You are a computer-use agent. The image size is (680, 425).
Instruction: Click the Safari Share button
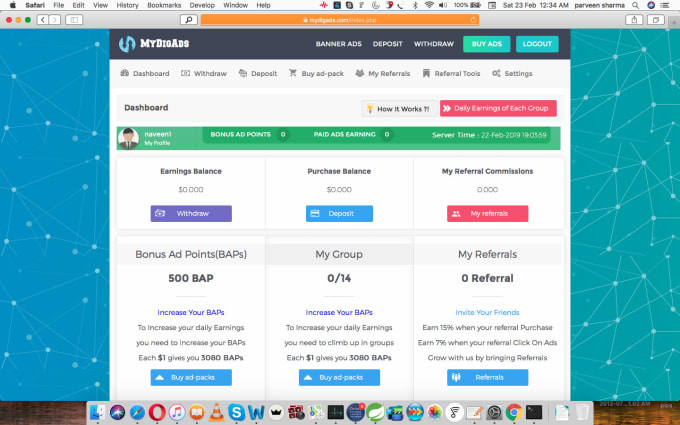(634, 20)
